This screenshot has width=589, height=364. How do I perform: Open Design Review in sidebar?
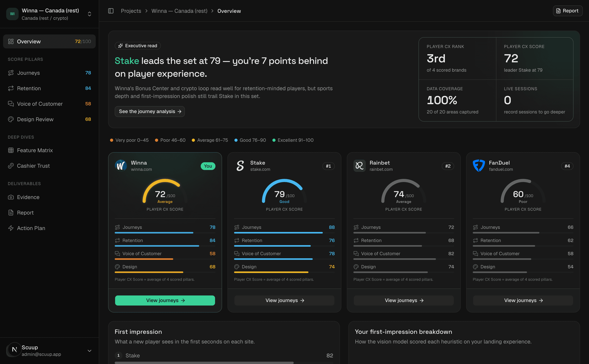click(49, 119)
